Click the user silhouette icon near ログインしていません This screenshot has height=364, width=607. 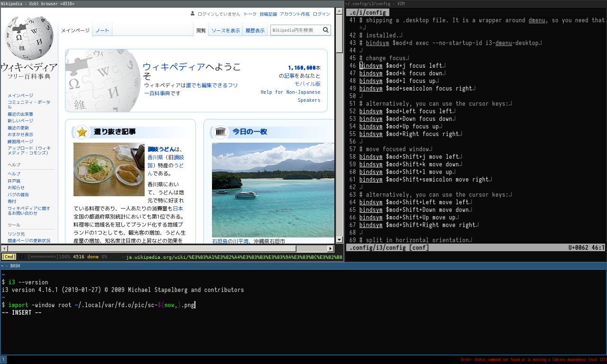click(x=192, y=14)
